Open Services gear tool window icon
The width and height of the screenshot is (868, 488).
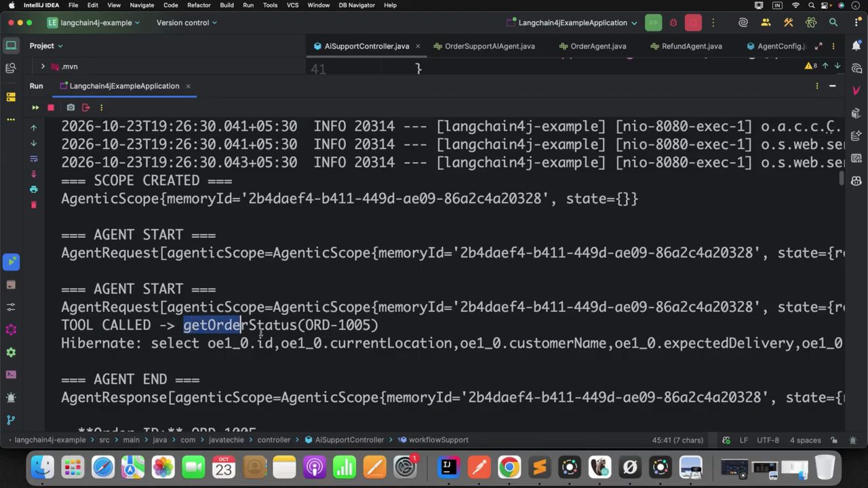point(11,352)
